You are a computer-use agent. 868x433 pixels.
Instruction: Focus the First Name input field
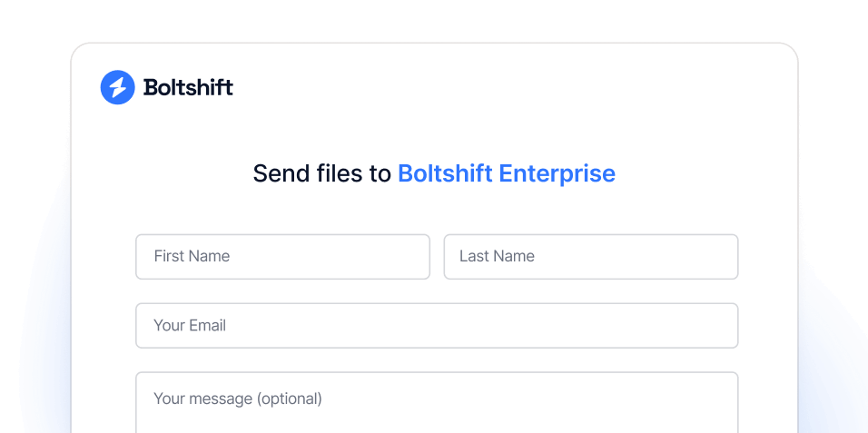coord(282,257)
